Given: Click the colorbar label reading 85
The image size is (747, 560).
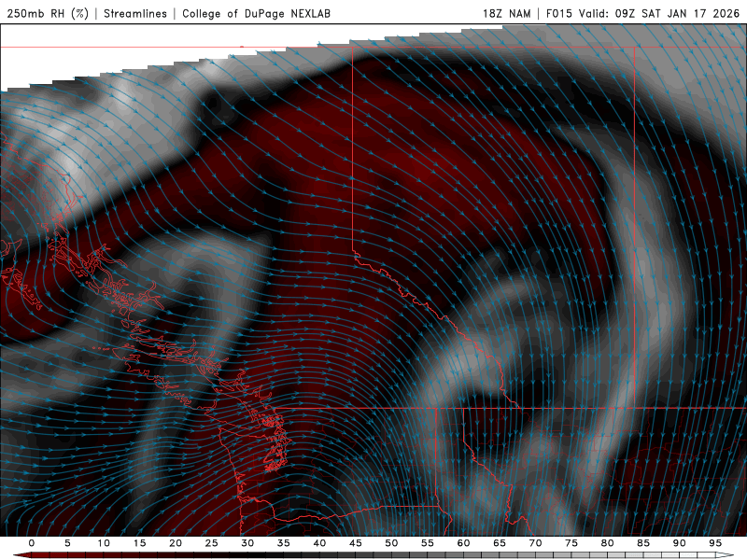Looking at the screenshot, I should pyautogui.click(x=643, y=543).
